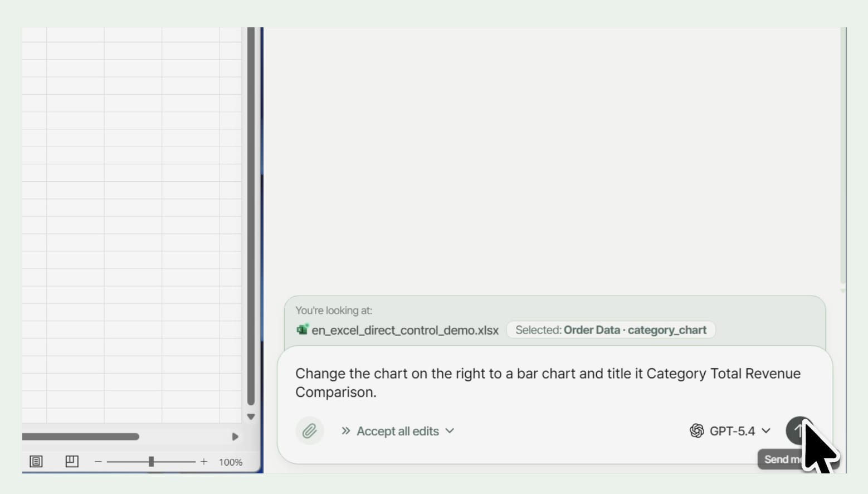Zoom out with the minus icon

(x=98, y=462)
